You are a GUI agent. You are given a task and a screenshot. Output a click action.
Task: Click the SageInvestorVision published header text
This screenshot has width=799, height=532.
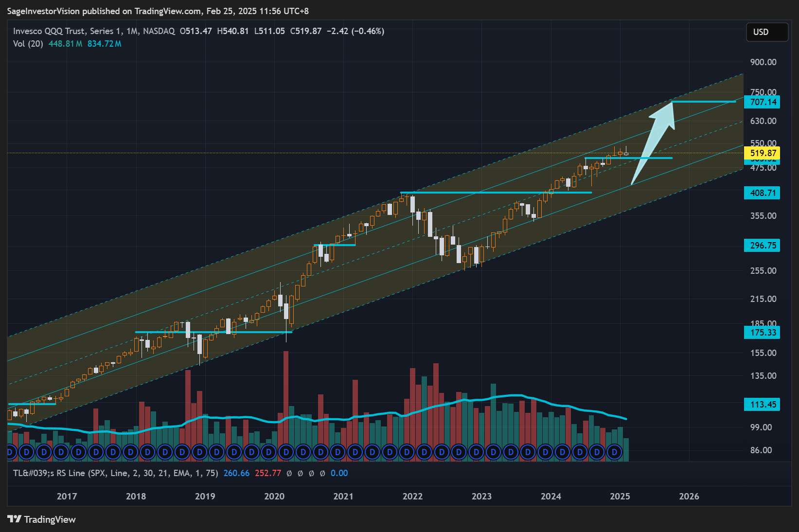158,11
